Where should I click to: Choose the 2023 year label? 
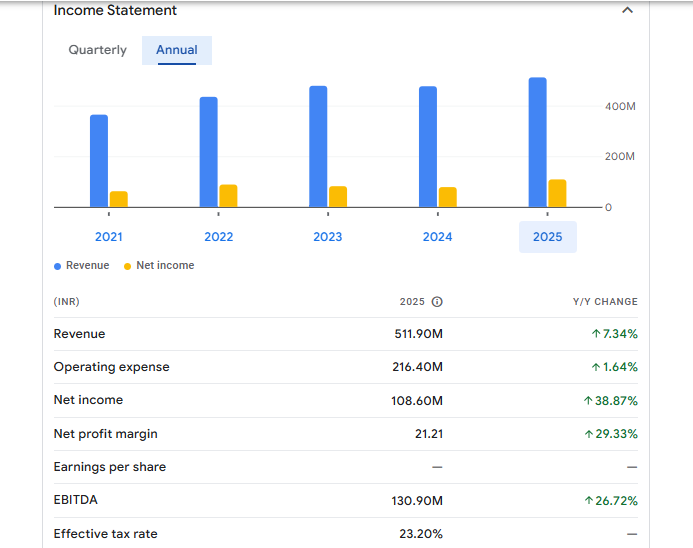(327, 237)
